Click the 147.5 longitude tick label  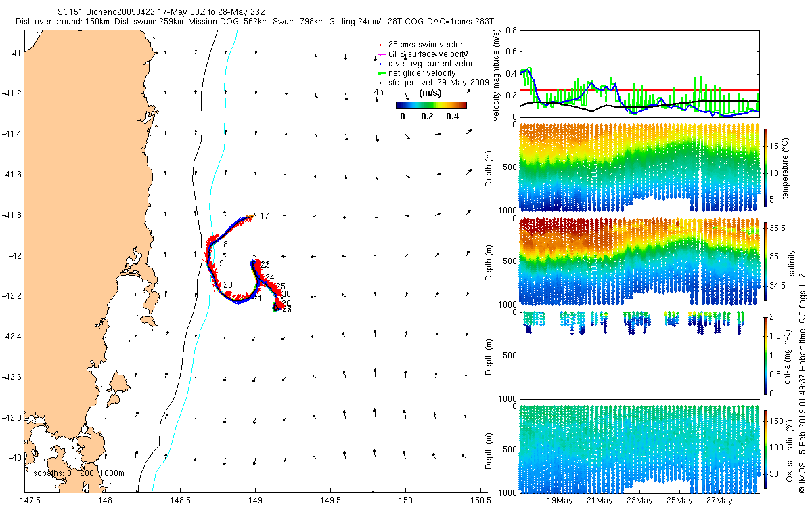[x=30, y=501]
